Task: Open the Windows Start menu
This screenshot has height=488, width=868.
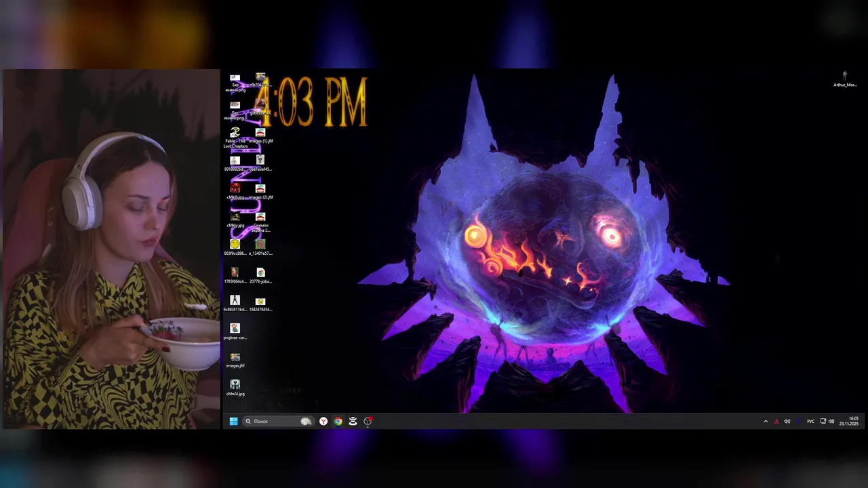Action: [x=233, y=421]
